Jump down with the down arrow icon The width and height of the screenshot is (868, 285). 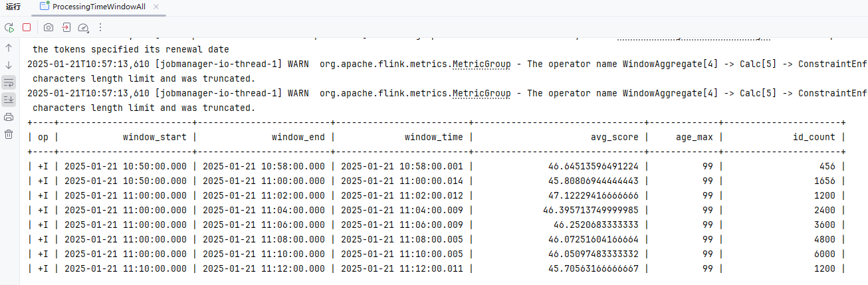pos(9,65)
